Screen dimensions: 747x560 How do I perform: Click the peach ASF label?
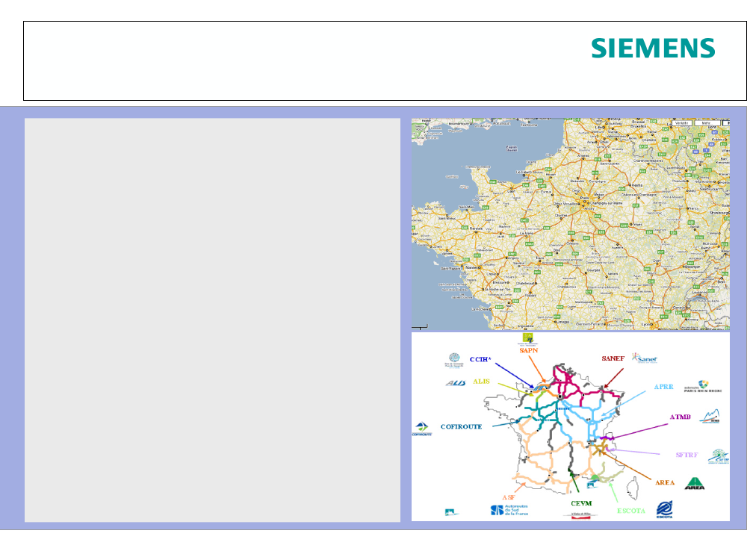508,497
